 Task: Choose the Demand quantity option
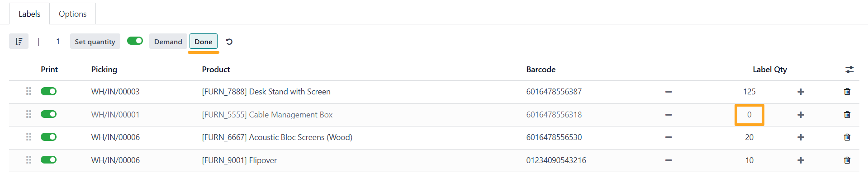point(168,42)
